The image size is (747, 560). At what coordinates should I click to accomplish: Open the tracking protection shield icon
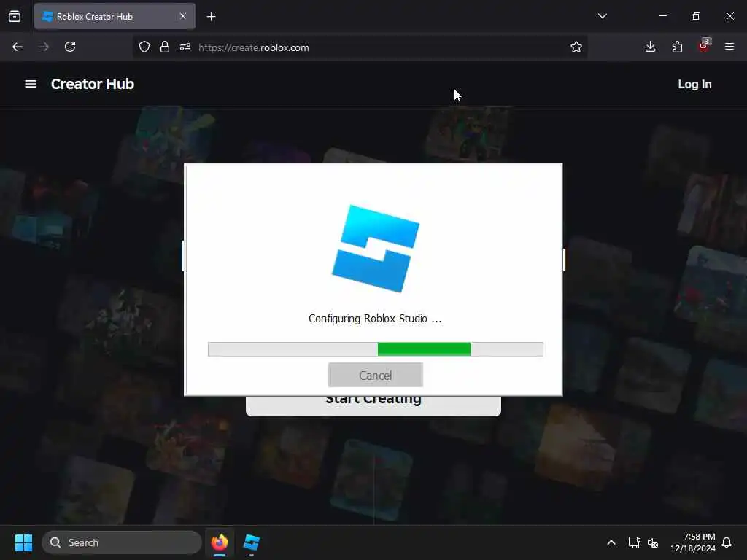point(144,47)
